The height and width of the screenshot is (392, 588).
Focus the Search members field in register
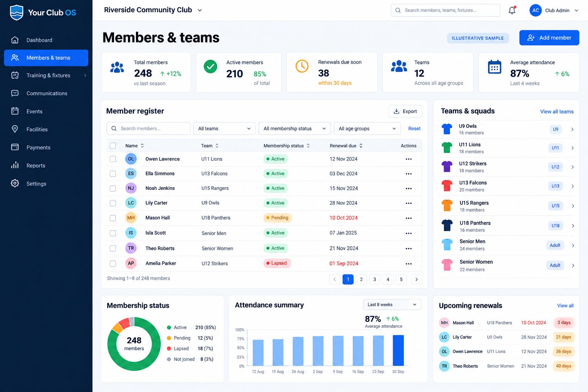tap(149, 129)
